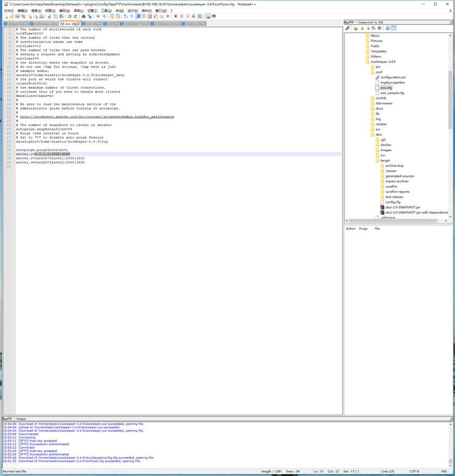This screenshot has width=455, height=476.
Task: Open the 编辑(E) menu
Action: 22,10
